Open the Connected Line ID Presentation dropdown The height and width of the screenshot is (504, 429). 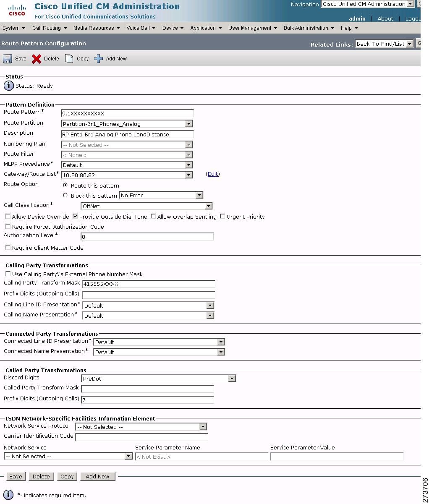tap(159, 342)
